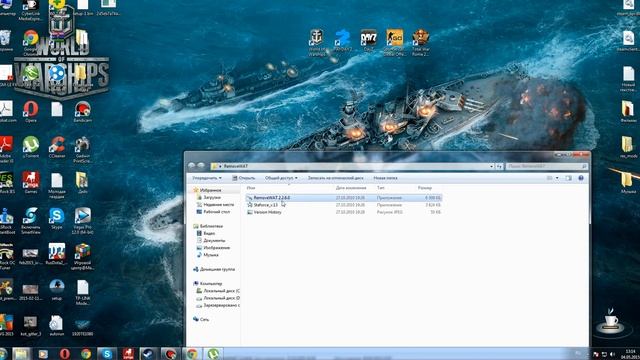Toggle the Explorer preview pane icon

pyautogui.click(x=569, y=178)
